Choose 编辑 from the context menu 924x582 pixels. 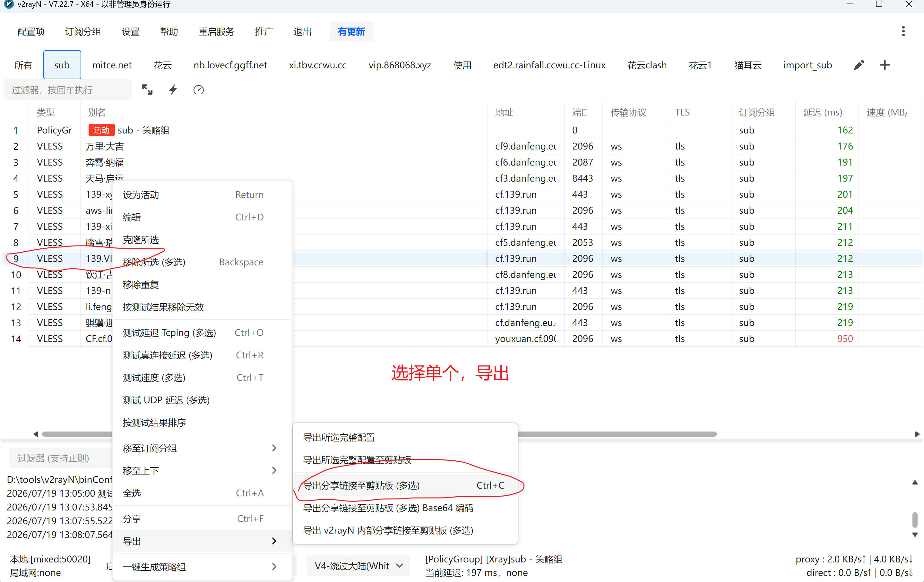click(202, 217)
